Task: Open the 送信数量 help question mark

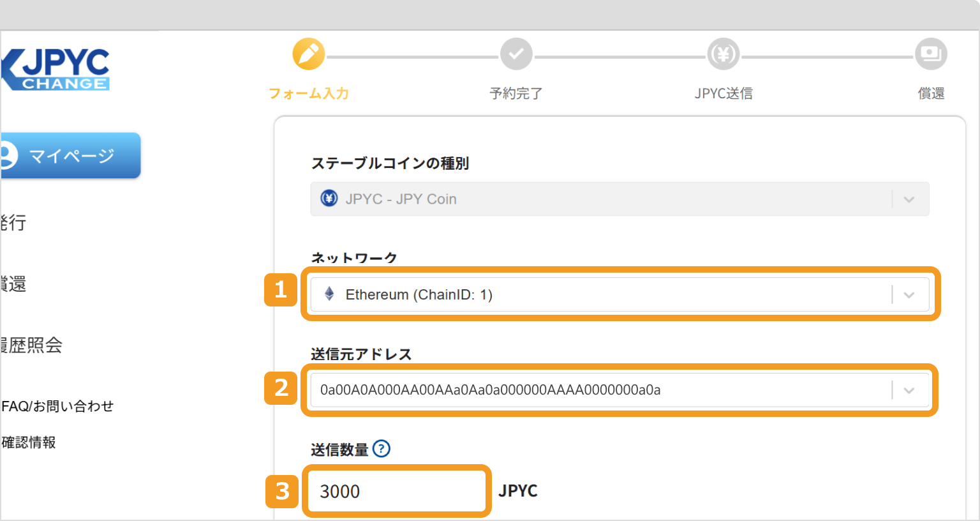Action: tap(381, 449)
